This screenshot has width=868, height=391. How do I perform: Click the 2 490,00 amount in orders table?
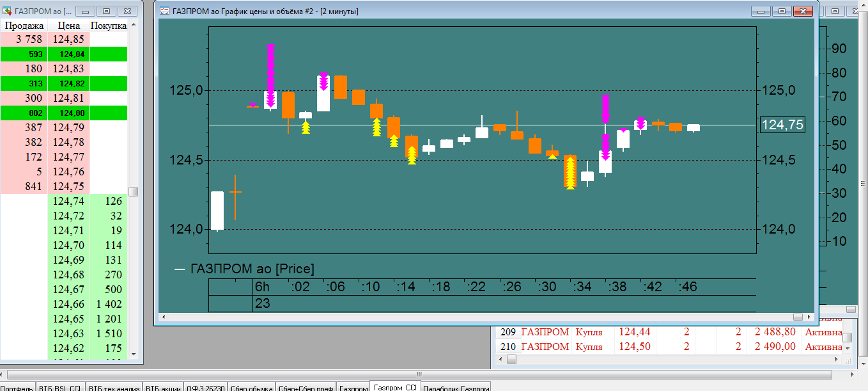pyautogui.click(x=775, y=346)
